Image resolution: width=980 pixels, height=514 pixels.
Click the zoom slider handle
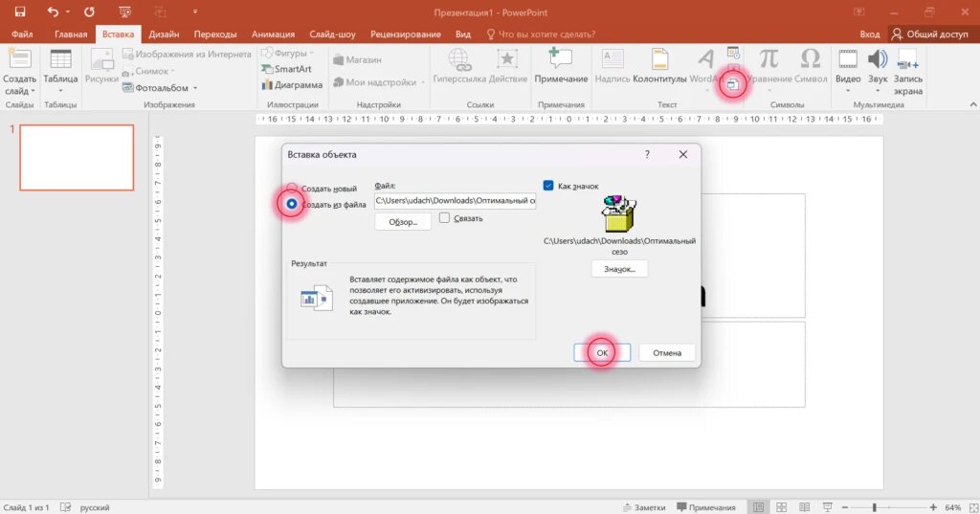(x=875, y=507)
